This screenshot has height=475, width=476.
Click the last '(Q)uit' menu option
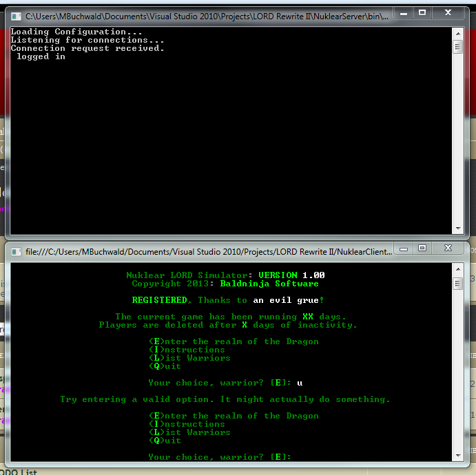click(165, 441)
